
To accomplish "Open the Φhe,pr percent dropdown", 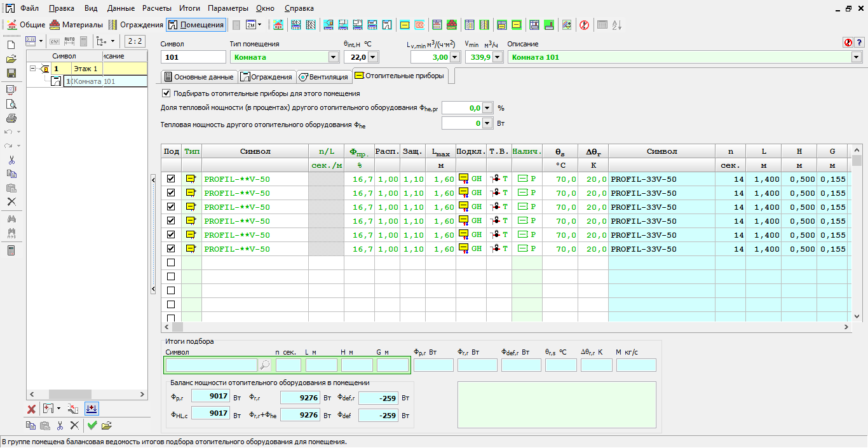I will [487, 108].
